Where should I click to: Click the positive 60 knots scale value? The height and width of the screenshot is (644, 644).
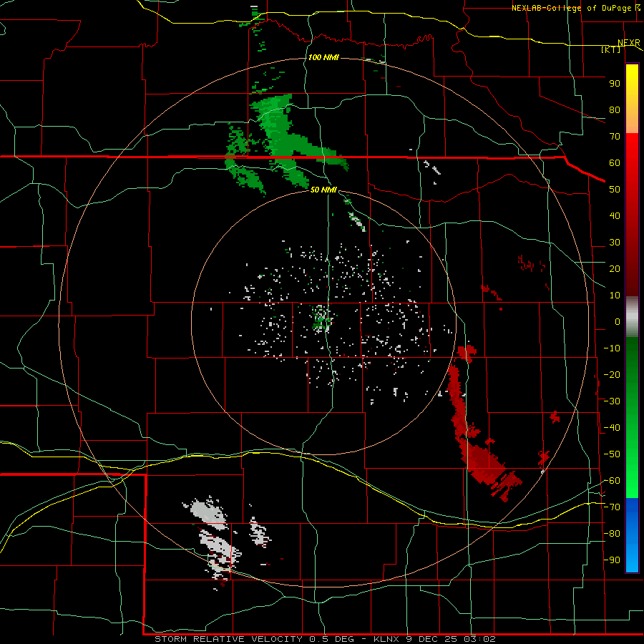(x=615, y=162)
